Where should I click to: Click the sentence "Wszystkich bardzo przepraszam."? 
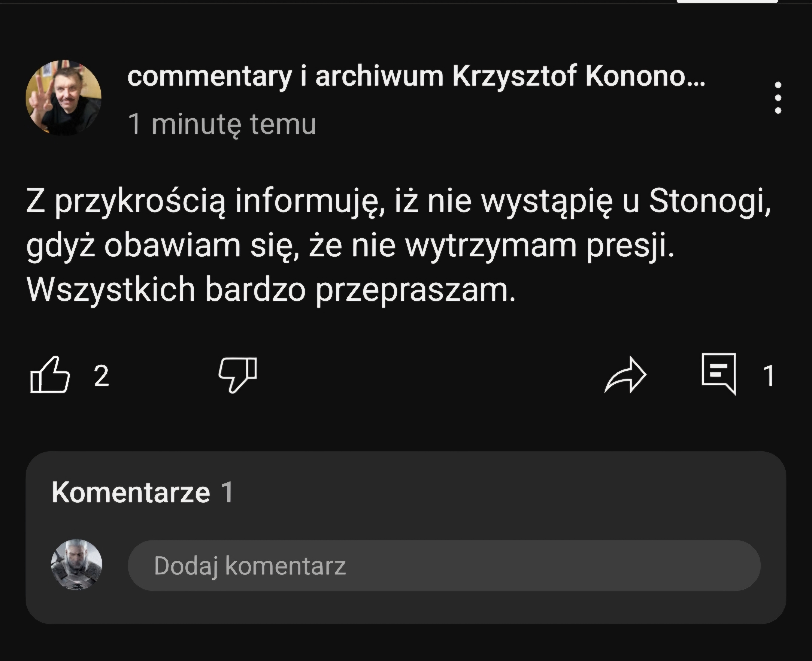point(271,289)
